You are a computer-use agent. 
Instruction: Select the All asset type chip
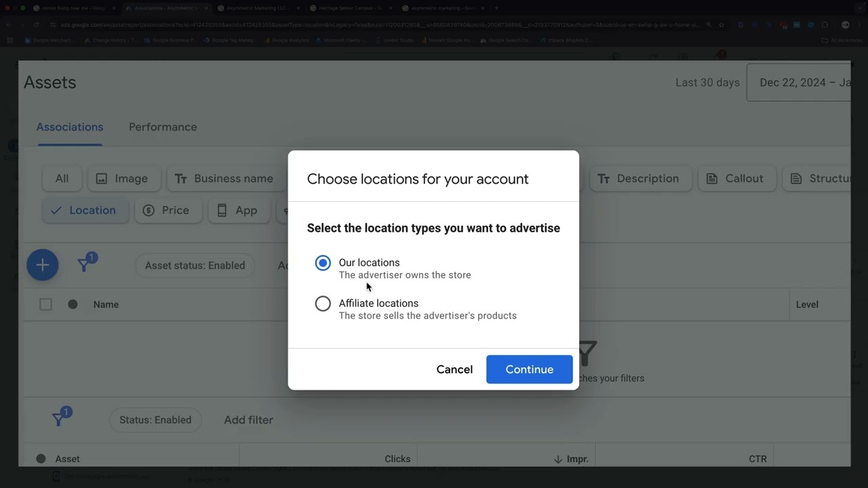pos(62,178)
